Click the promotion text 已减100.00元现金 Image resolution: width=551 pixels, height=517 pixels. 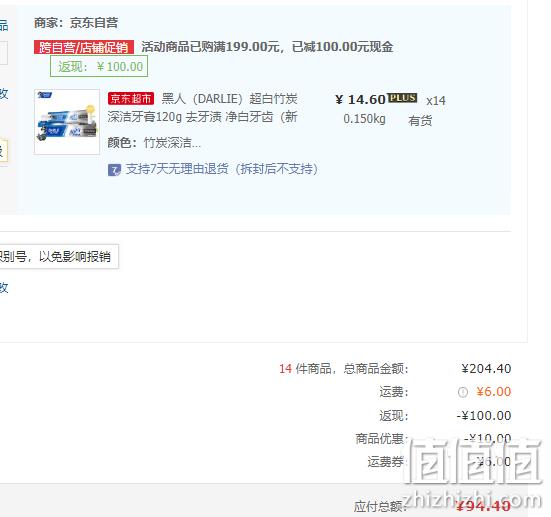click(342, 47)
